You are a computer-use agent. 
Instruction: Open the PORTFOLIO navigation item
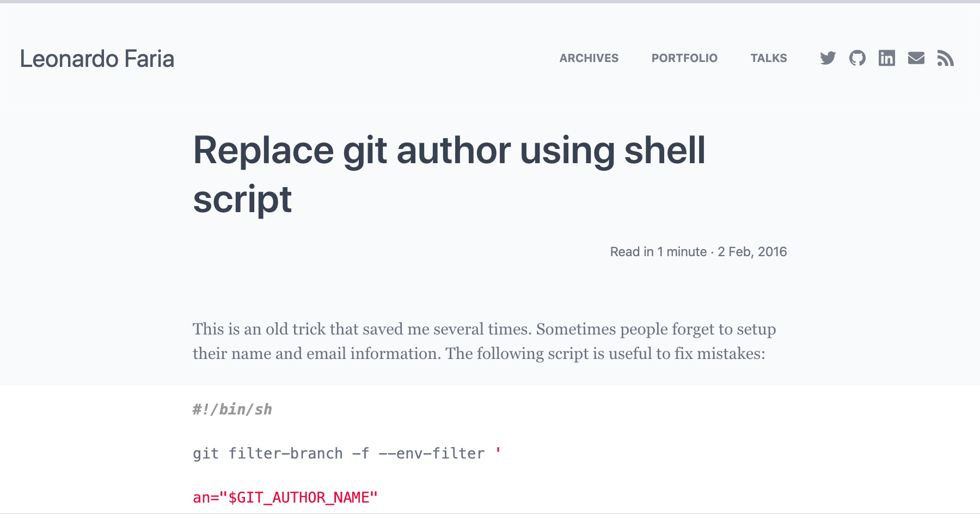pyautogui.click(x=684, y=58)
